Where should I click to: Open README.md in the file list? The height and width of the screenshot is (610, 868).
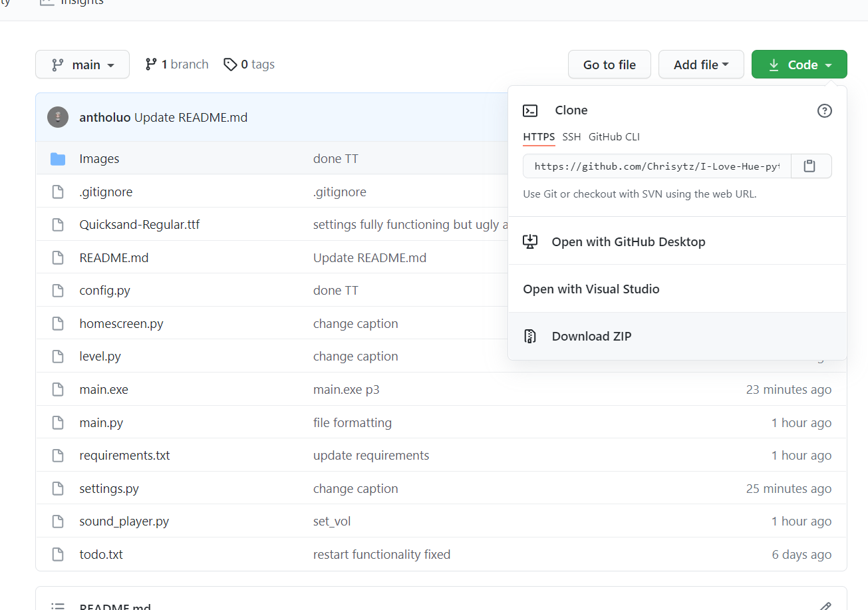(x=114, y=257)
